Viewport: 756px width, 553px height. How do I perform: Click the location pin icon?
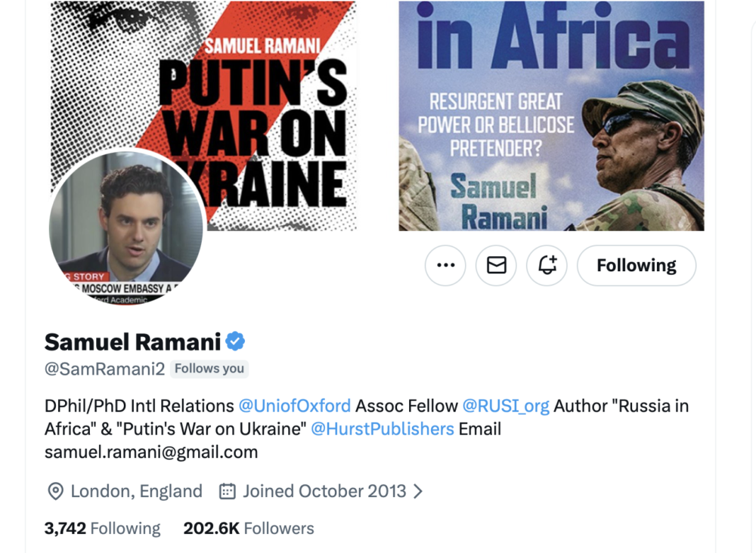point(55,491)
